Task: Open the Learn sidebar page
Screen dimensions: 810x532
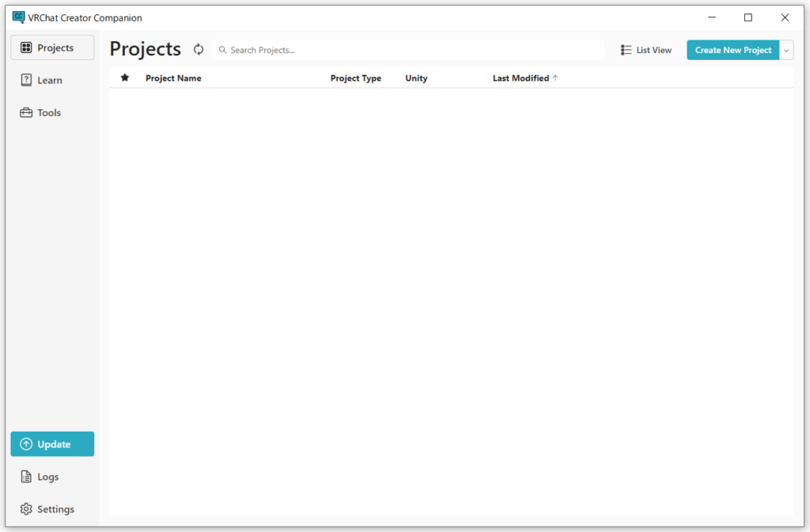Action: click(52, 80)
